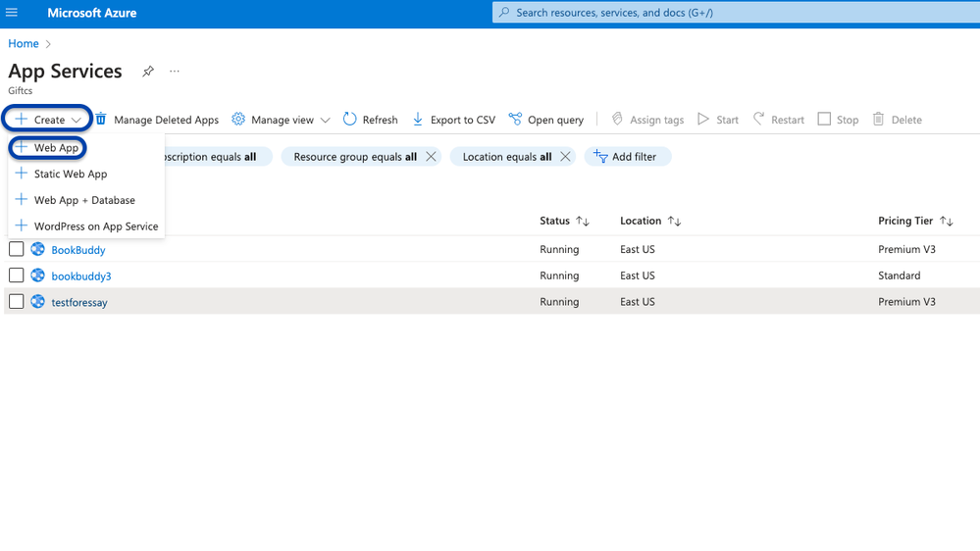Sort by Status column arrows
This screenshot has height=551, width=980.
tap(583, 222)
